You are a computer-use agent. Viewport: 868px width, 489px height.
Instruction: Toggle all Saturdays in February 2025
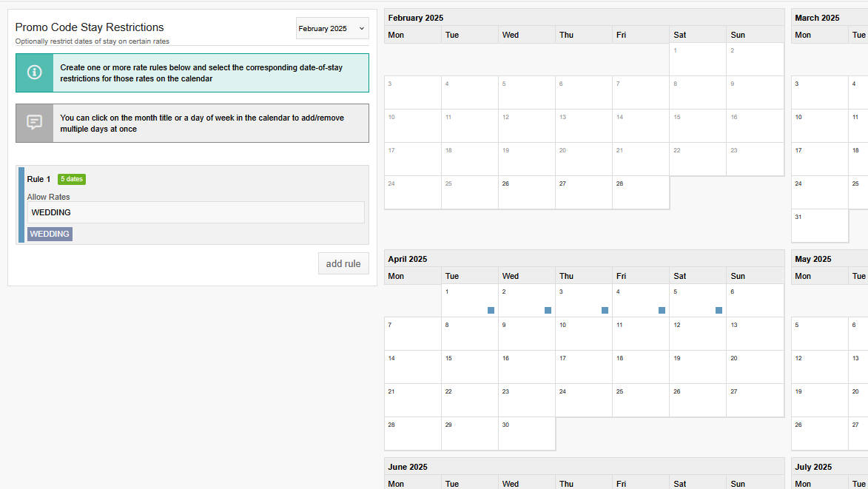(698, 35)
